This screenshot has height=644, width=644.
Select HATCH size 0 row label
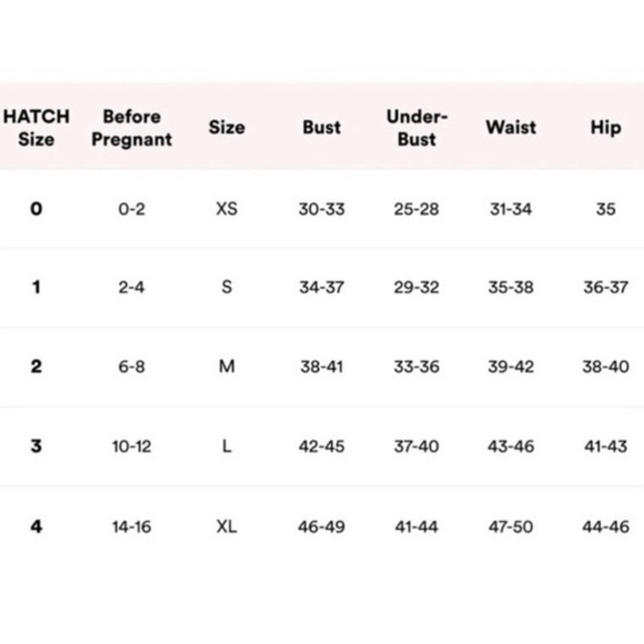pyautogui.click(x=36, y=208)
